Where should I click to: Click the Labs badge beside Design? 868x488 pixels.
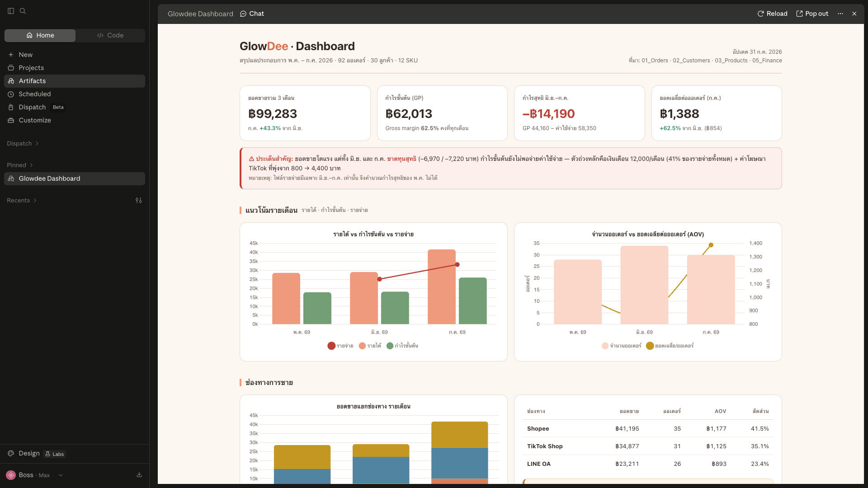coord(55,454)
